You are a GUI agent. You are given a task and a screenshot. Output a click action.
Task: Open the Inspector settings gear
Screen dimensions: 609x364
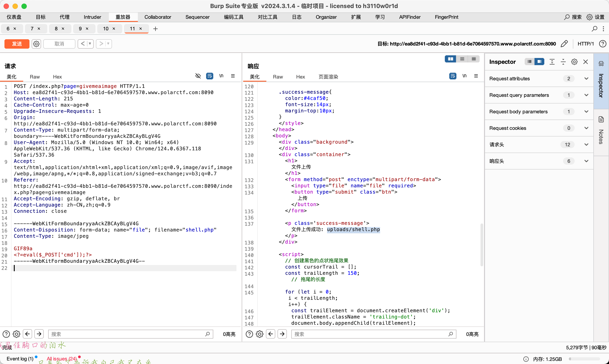574,62
